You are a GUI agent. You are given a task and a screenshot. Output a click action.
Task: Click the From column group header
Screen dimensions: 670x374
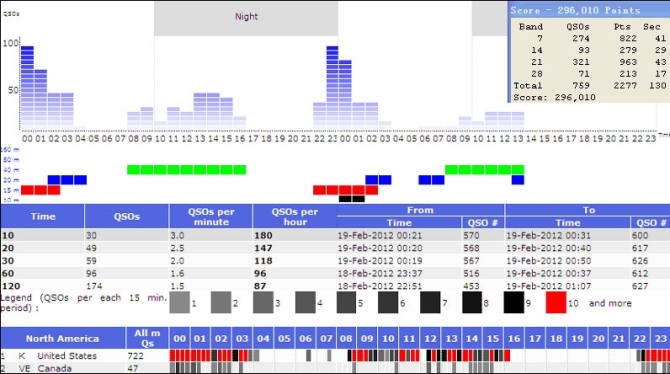click(420, 210)
